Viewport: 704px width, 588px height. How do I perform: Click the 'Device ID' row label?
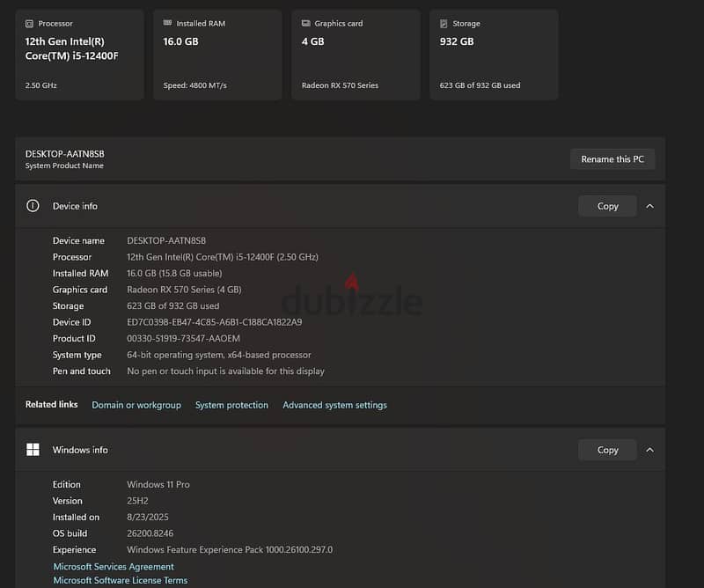pyautogui.click(x=71, y=322)
